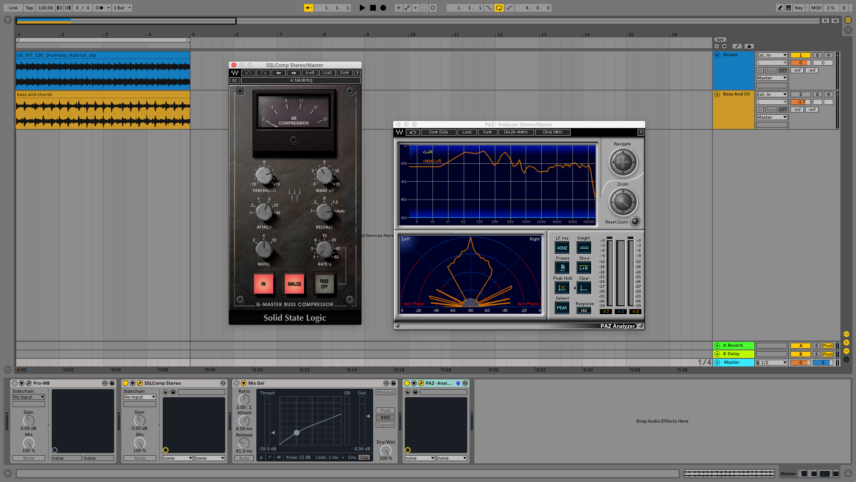Screen dimensions: 856x482
Task: Select the A Reverb return track
Action: click(733, 346)
